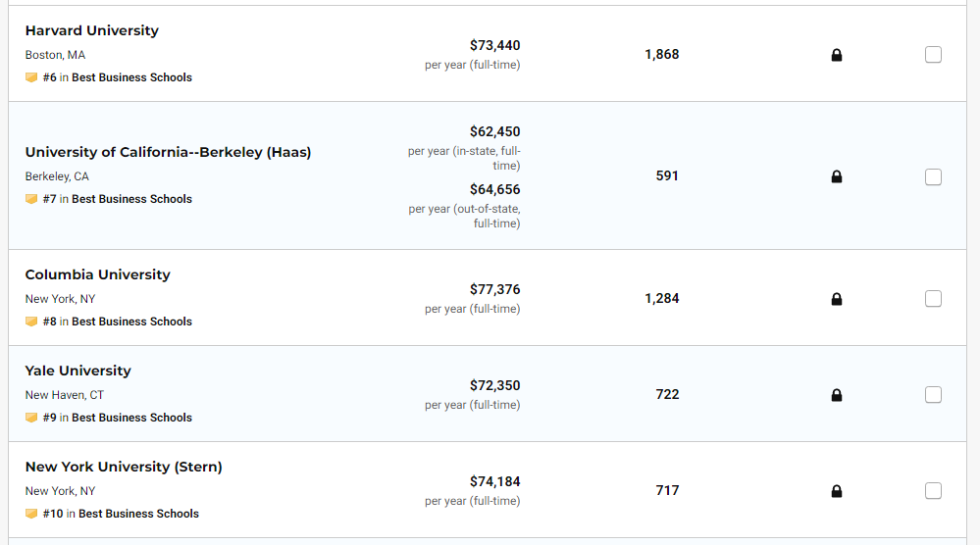The width and height of the screenshot is (980, 545).
Task: Visit the New York University (Stern) page
Action: coord(124,467)
